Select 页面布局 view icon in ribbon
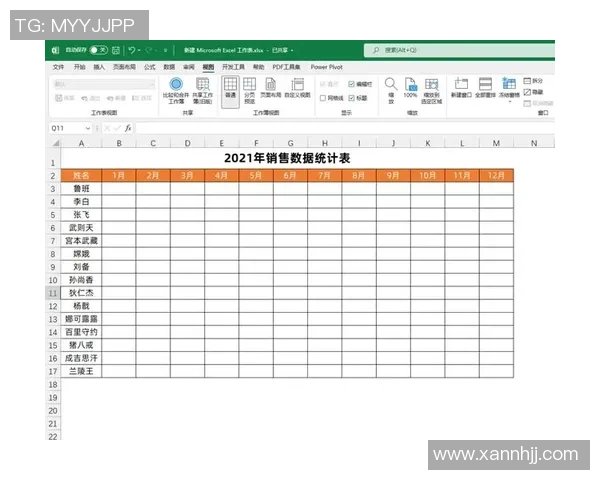The height and width of the screenshot is (480, 600). (271, 88)
